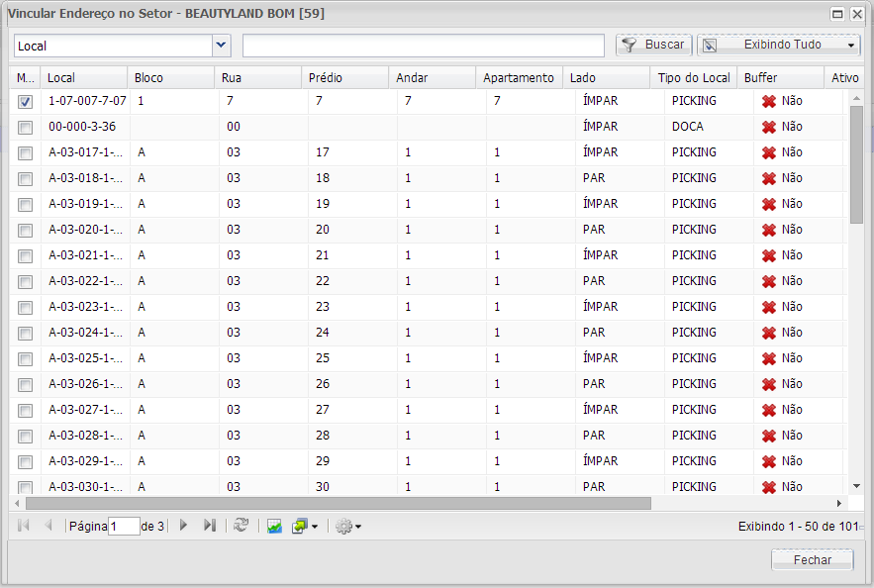This screenshot has height=588, width=874.
Task: Click the search text input field
Action: point(424,46)
